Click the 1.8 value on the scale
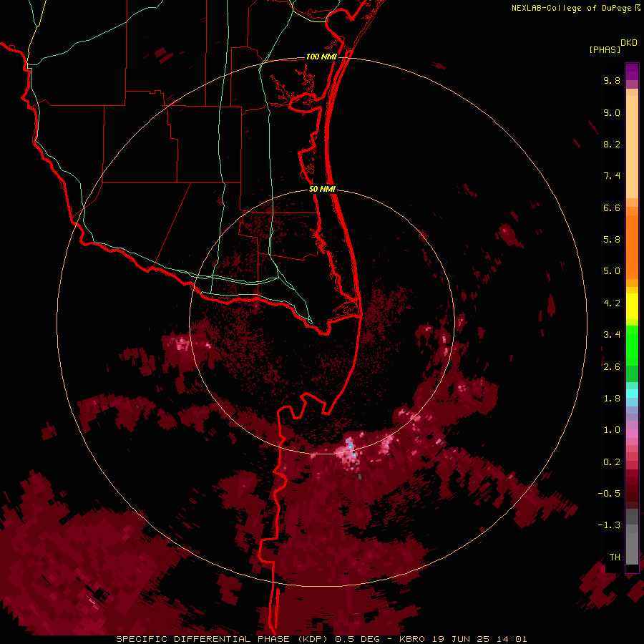This screenshot has width=644, height=644. [612, 399]
